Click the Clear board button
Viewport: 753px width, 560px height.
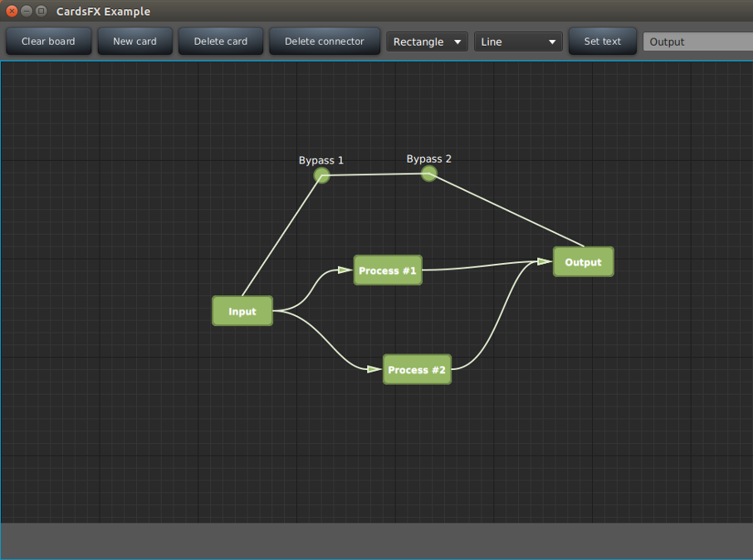[48, 41]
